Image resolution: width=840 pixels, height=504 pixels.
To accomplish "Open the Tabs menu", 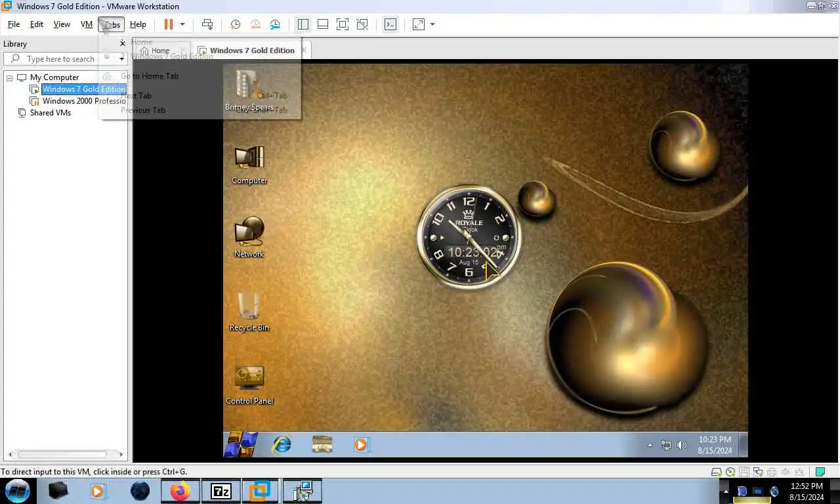I will coord(112,24).
